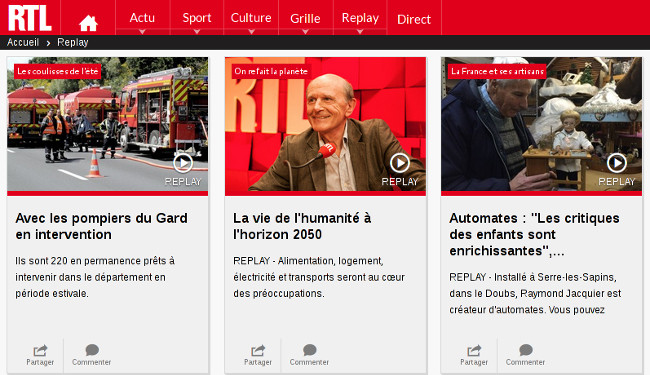Comment on the Automates article
This screenshot has width=650, height=375.
click(525, 355)
